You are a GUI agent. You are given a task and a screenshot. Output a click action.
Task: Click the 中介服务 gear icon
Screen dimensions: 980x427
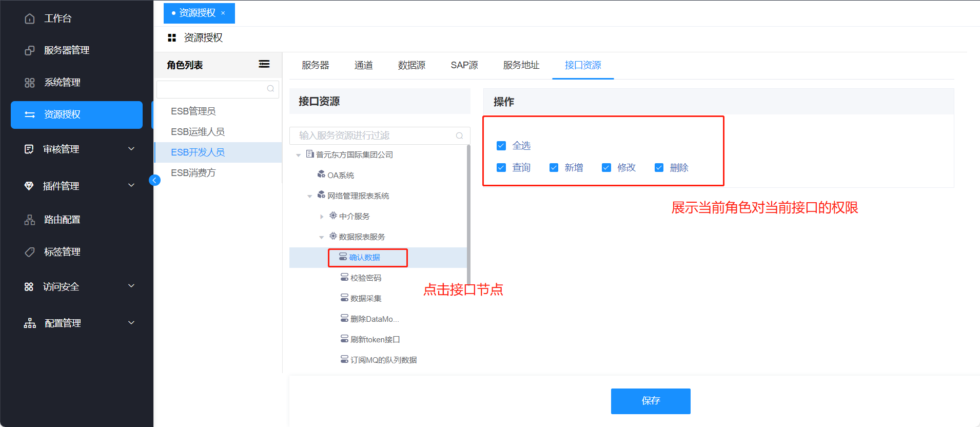(333, 216)
